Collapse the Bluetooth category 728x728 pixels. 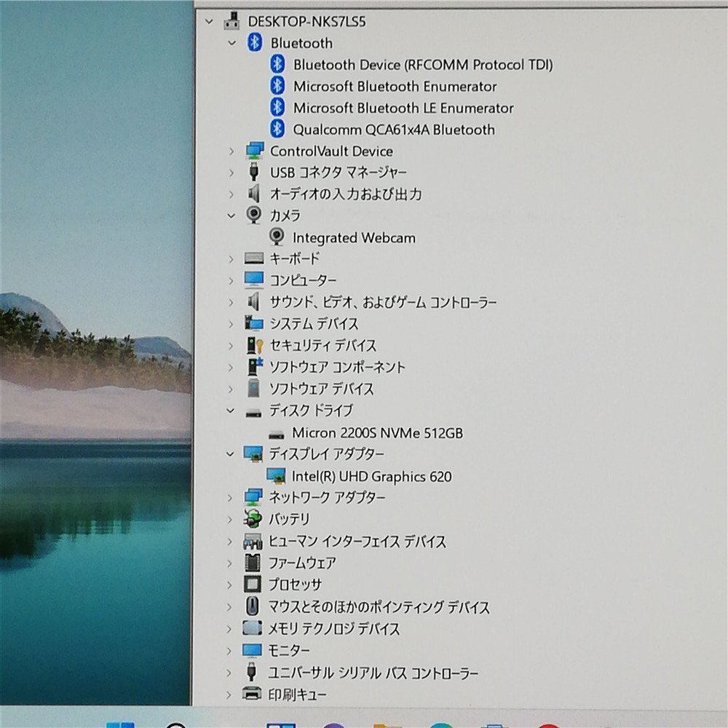(232, 43)
